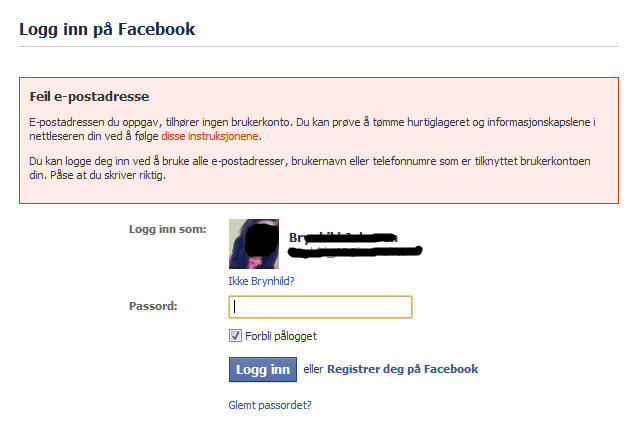Click the blacked-out profile picture thumbnail
The image size is (636, 435).
[x=254, y=244]
